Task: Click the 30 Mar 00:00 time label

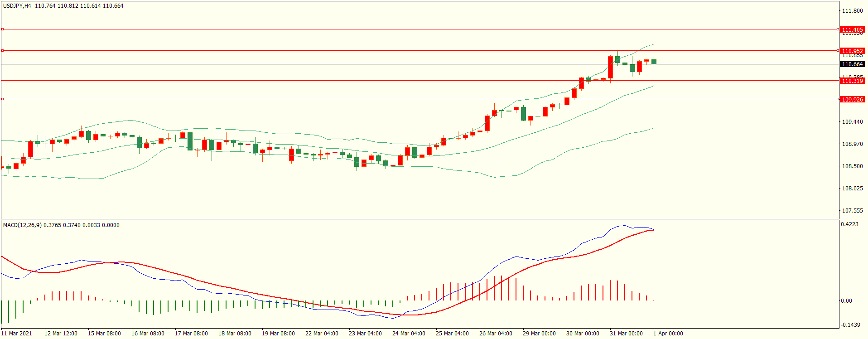Action: click(x=583, y=334)
